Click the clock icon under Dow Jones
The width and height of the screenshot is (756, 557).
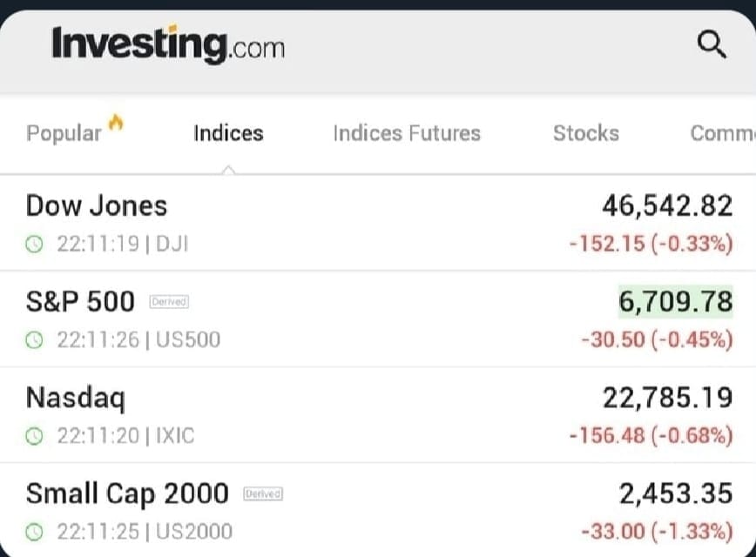(x=35, y=244)
